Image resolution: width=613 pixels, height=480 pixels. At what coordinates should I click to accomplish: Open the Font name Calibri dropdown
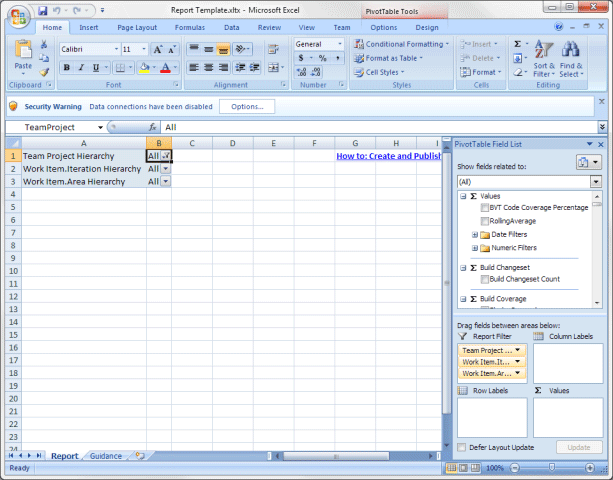(116, 49)
